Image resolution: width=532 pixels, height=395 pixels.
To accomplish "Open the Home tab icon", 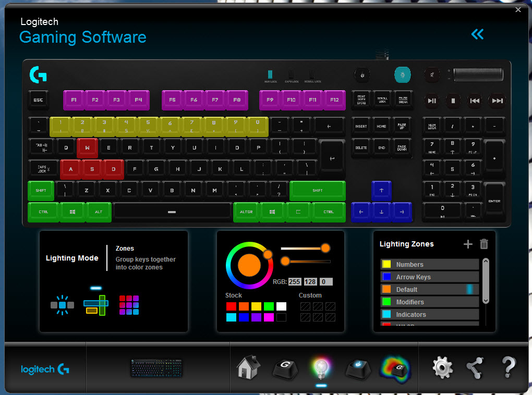I will coord(248,367).
